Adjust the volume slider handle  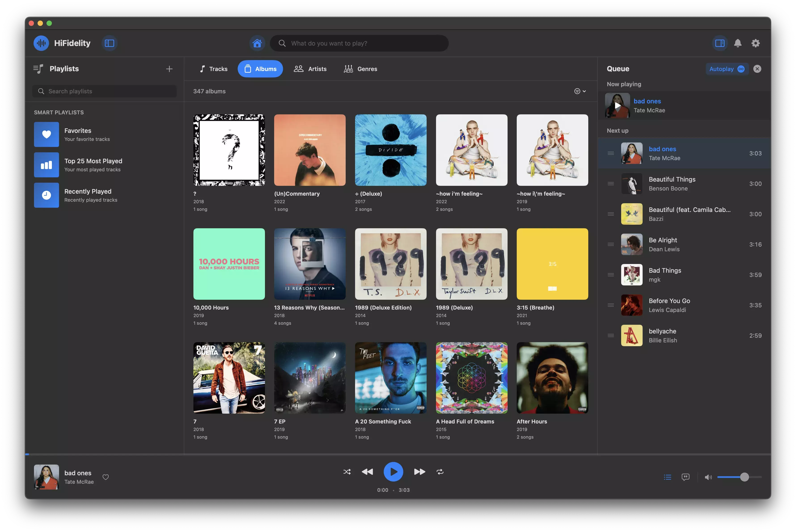click(744, 477)
